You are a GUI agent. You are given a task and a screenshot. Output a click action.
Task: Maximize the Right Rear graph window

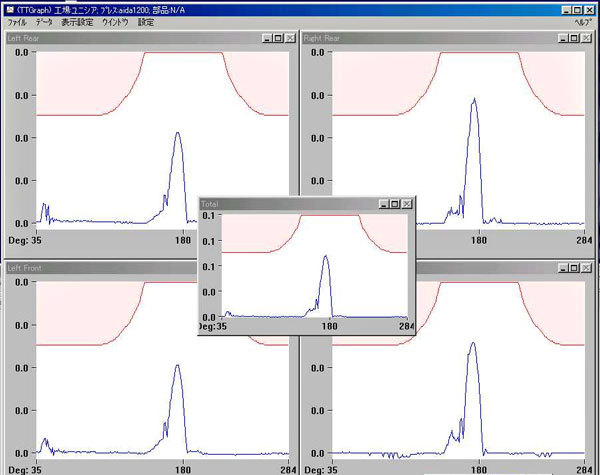click(573, 38)
